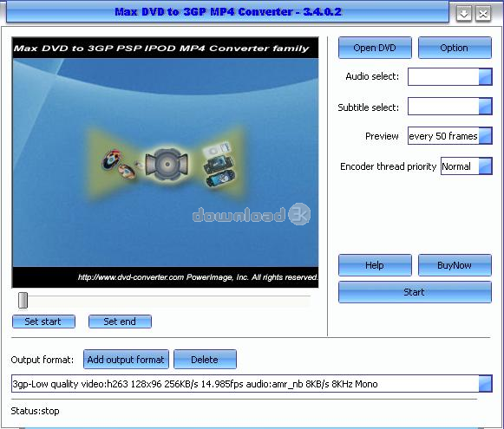The height and width of the screenshot is (429, 504).
Task: Click the preview position slider handle
Action: point(23,300)
